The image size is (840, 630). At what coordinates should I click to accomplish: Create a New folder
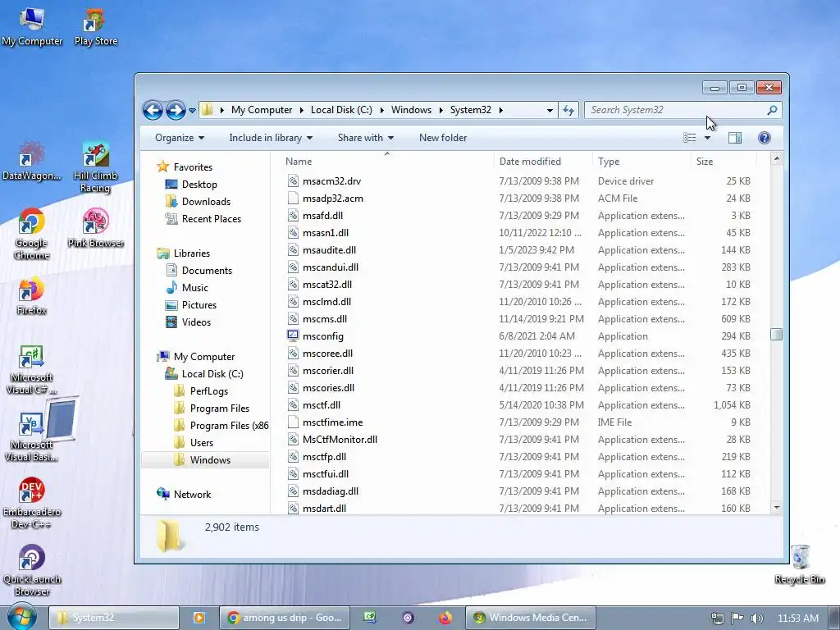(x=443, y=138)
